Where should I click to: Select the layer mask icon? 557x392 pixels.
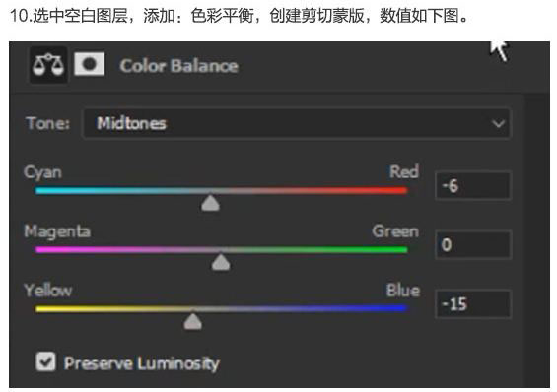coord(89,64)
